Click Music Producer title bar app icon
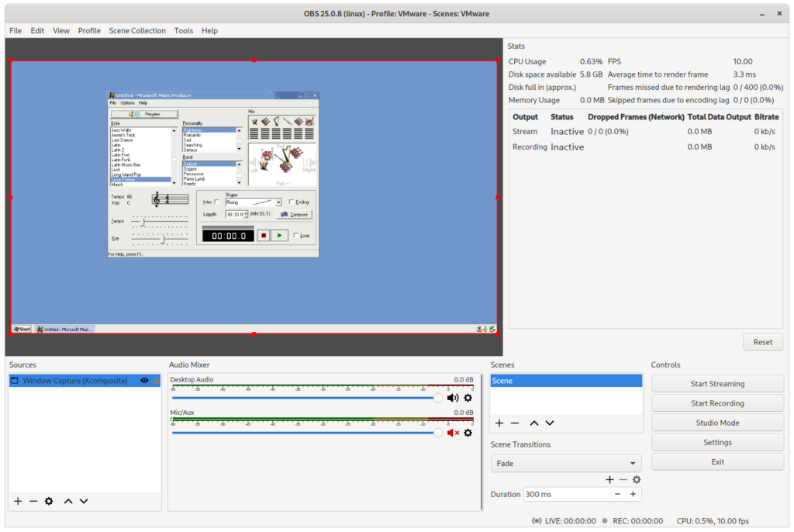Image resolution: width=794 pixels, height=532 pixels. pos(112,95)
